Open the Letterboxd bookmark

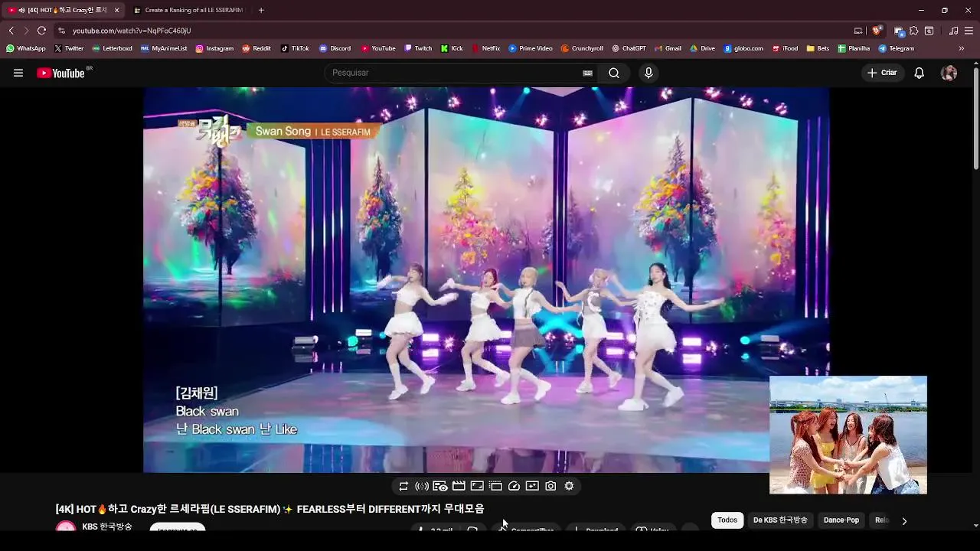click(112, 48)
